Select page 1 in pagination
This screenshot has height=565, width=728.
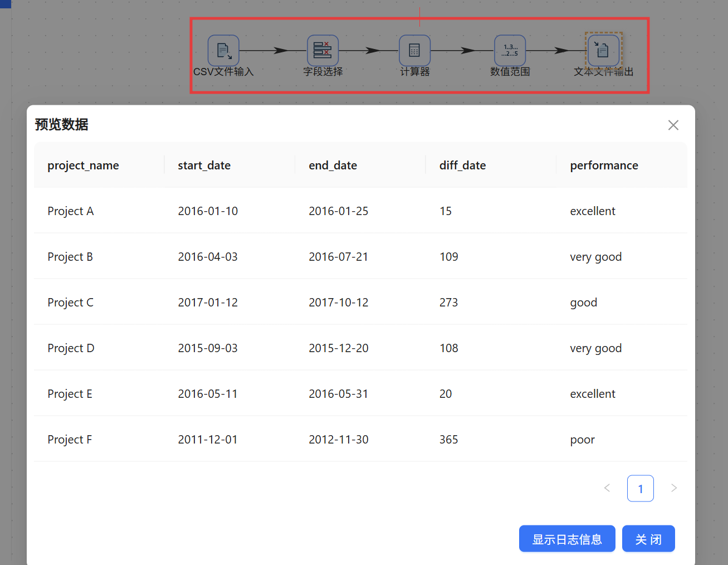point(641,488)
